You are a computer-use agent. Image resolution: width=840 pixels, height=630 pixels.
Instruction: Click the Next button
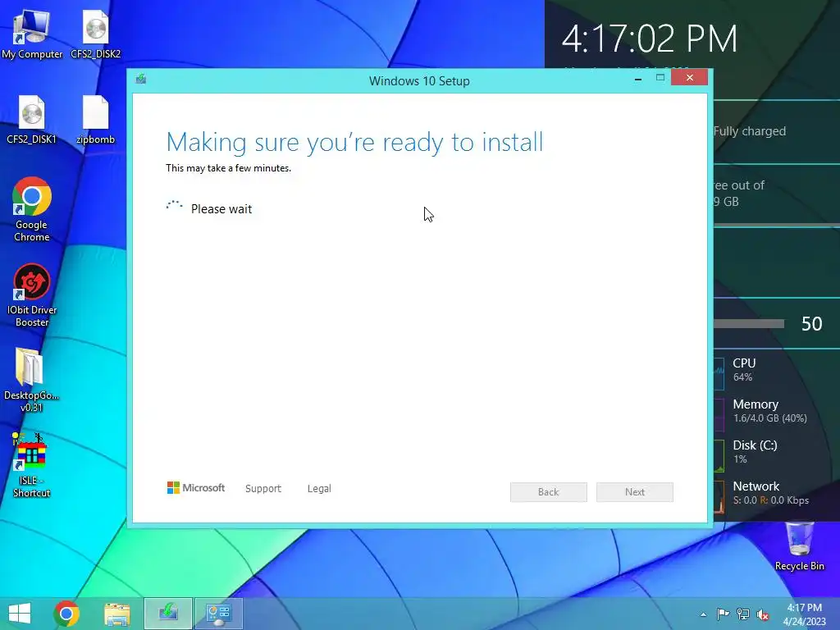[635, 492]
